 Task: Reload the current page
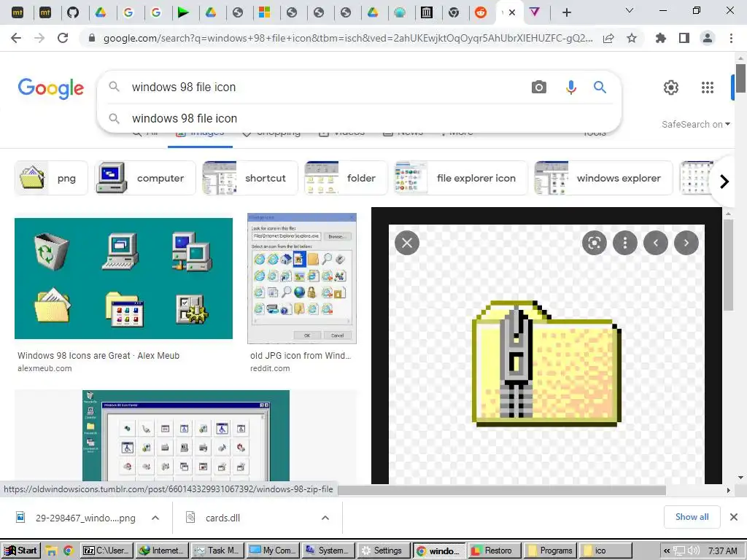click(x=63, y=38)
